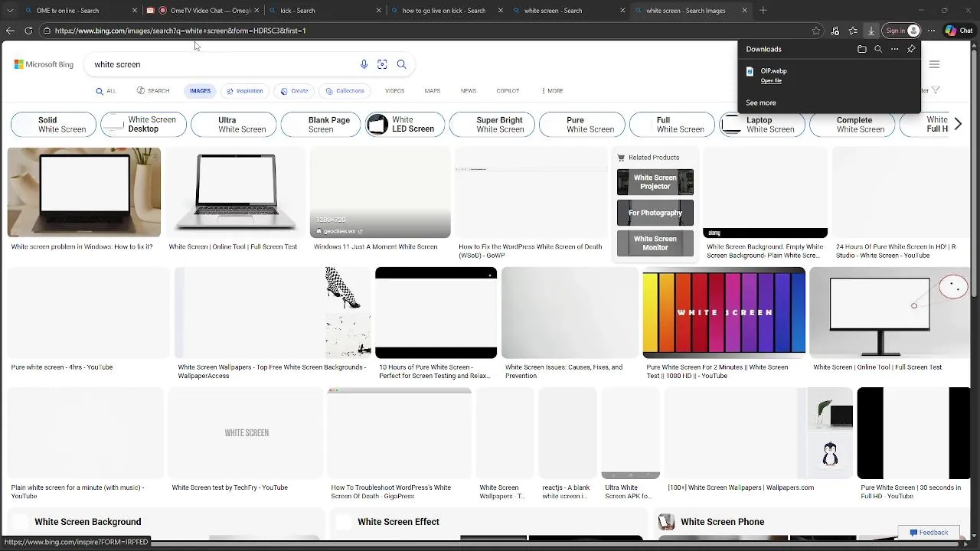980x551 pixels.
Task: Click the Microsoft Bing logo
Action: point(44,64)
